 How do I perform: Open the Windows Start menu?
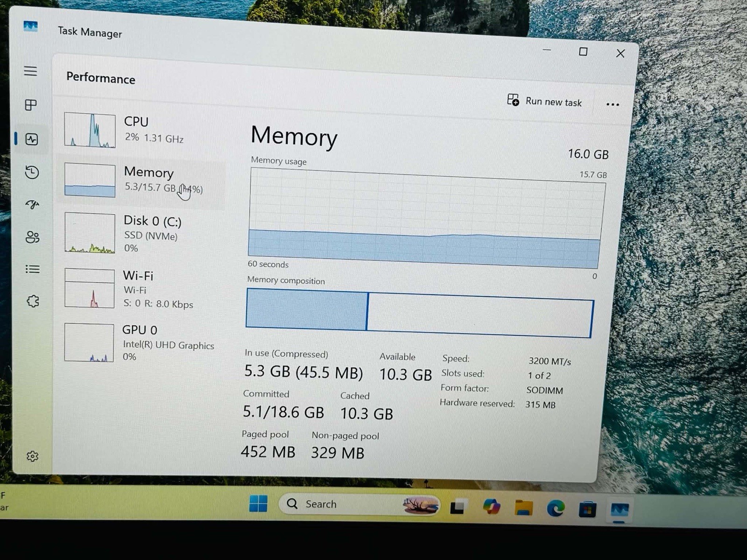(x=258, y=504)
